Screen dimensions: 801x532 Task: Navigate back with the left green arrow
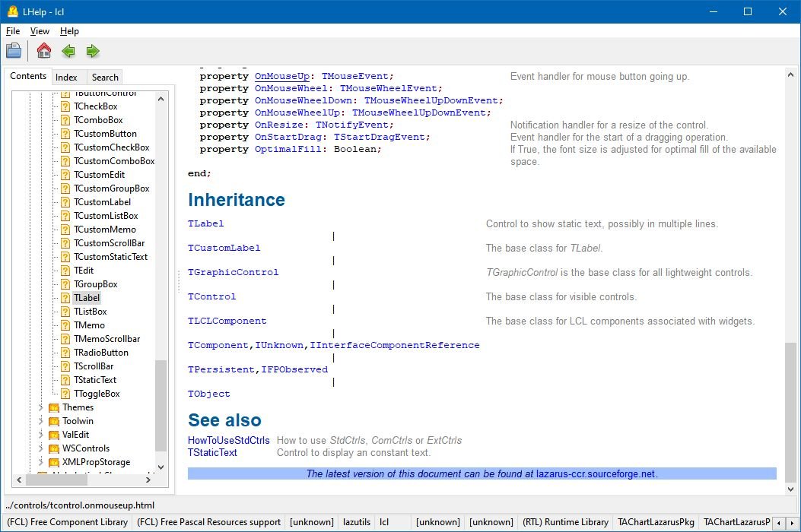(68, 51)
